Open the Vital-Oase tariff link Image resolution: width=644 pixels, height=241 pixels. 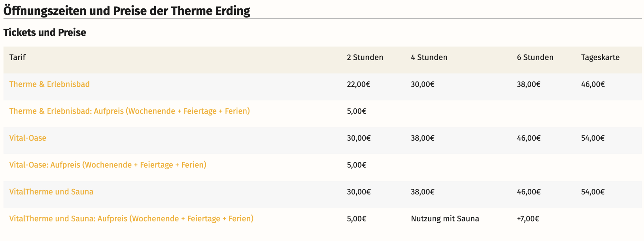pos(28,138)
